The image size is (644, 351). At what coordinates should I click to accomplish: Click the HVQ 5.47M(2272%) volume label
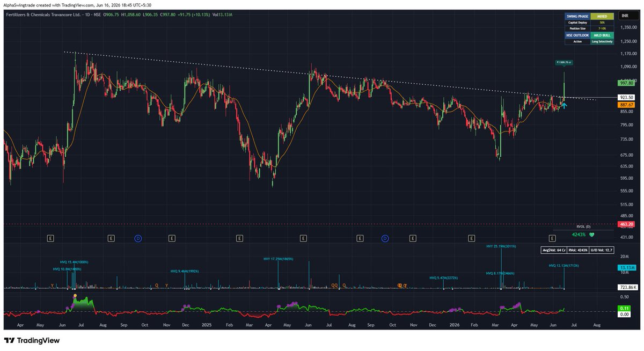click(444, 277)
